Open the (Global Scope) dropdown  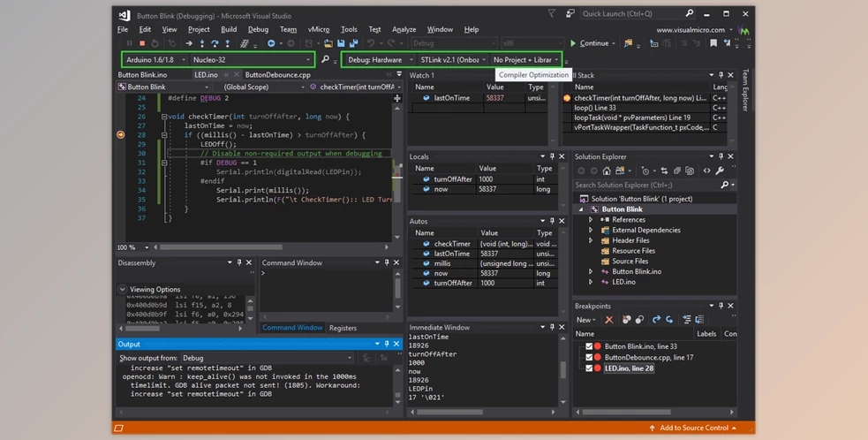tap(260, 87)
